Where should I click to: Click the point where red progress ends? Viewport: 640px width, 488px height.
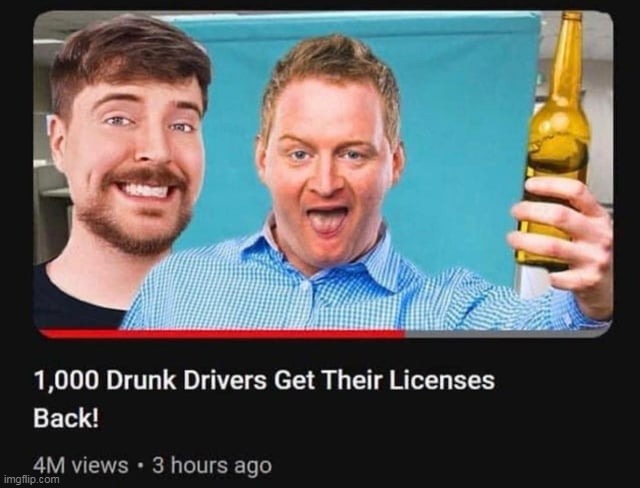[x=405, y=334]
